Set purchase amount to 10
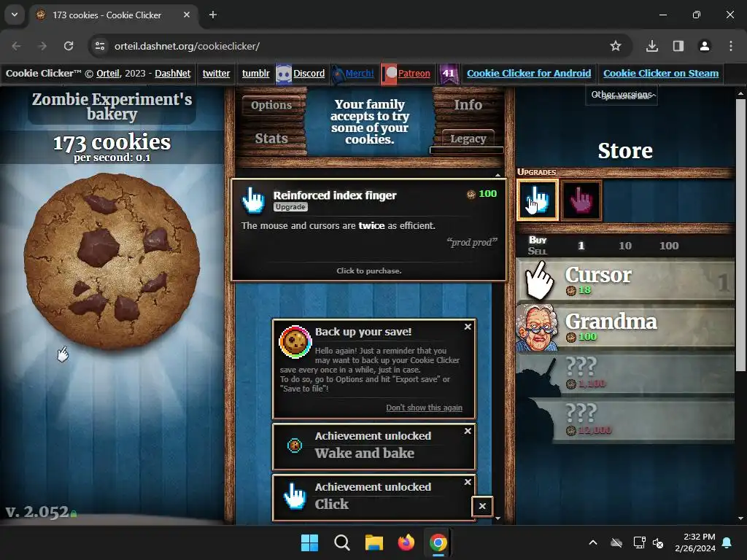 (625, 246)
